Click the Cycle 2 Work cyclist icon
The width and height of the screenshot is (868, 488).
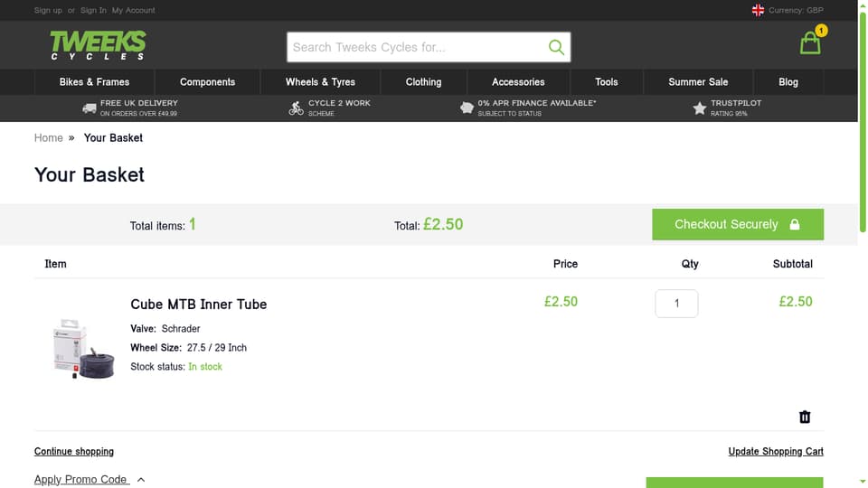coord(297,108)
